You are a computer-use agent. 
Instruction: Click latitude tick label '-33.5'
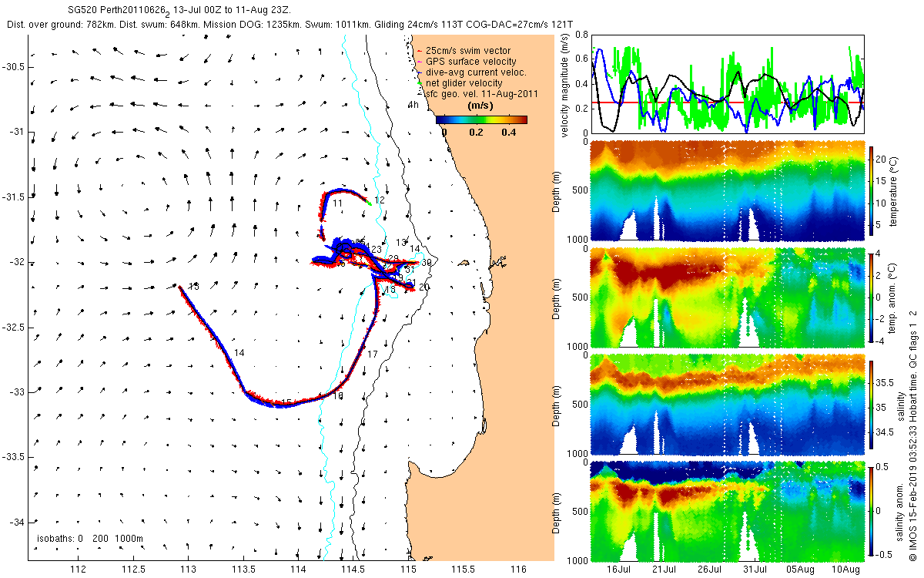(x=15, y=457)
